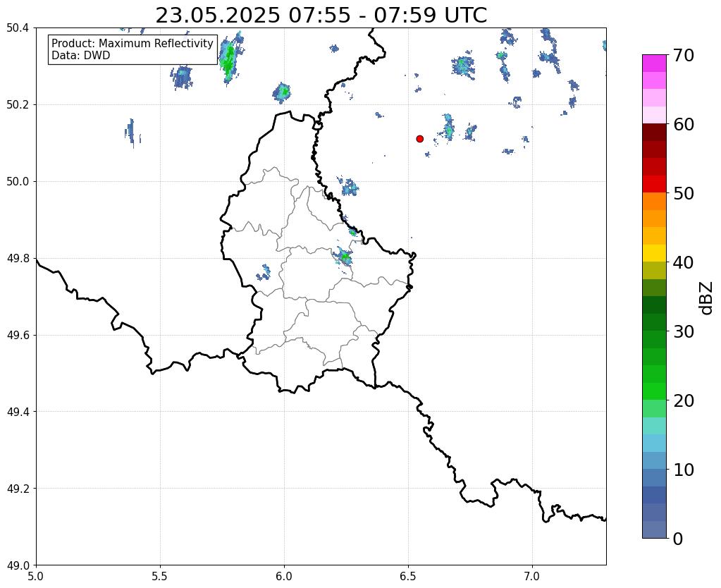Click the 5.5 longitude axis label
Screen dimensions: 721x588
click(160, 577)
